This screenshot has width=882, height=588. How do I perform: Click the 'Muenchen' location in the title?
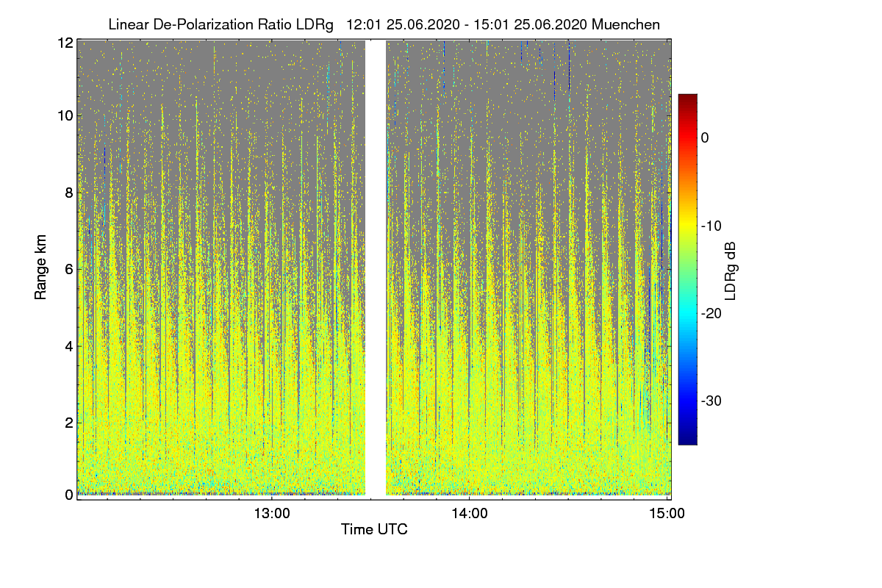point(625,24)
